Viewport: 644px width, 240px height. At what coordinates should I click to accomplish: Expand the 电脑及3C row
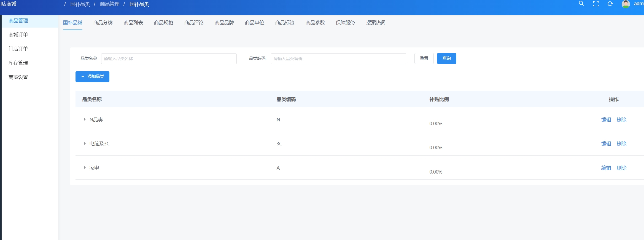point(85,143)
